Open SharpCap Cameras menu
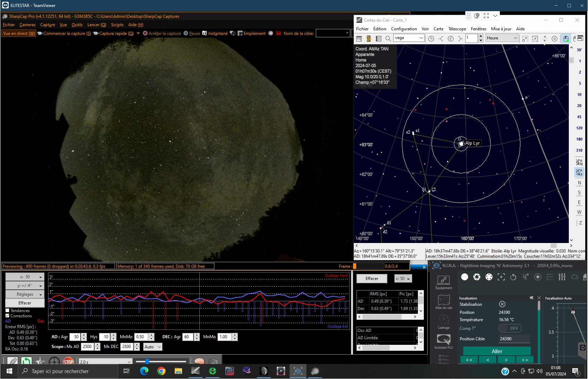 (28, 25)
